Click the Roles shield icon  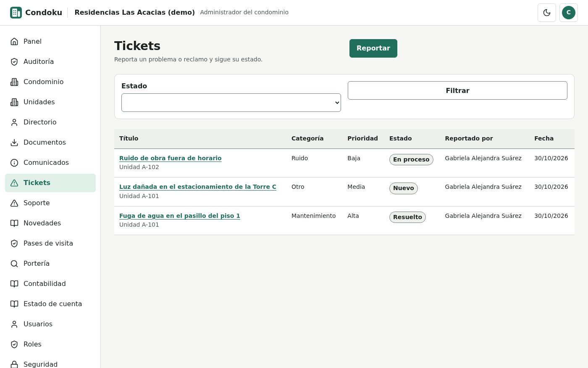[x=14, y=344]
